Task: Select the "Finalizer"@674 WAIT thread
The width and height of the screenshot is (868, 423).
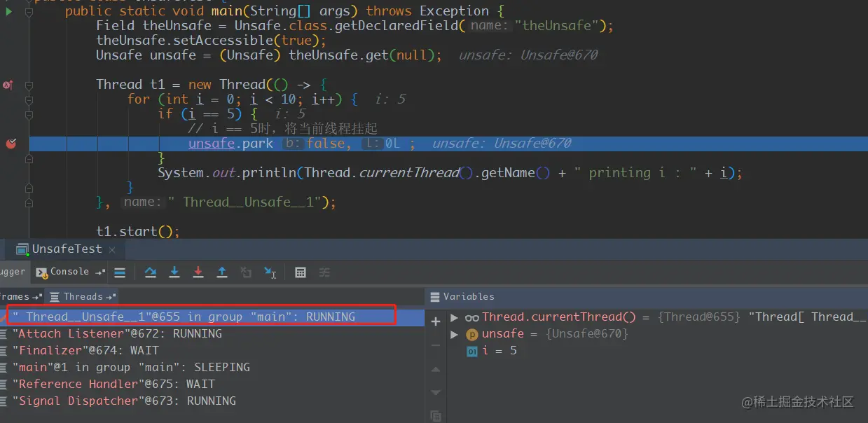Action: pos(212,350)
